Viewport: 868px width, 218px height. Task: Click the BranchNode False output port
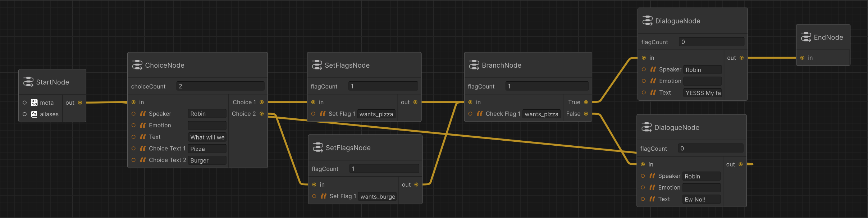(586, 114)
